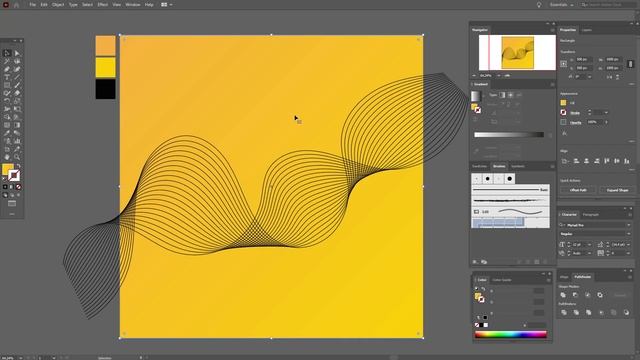
Task: Click the lightbulb Discover icon at top
Action: coord(539,5)
